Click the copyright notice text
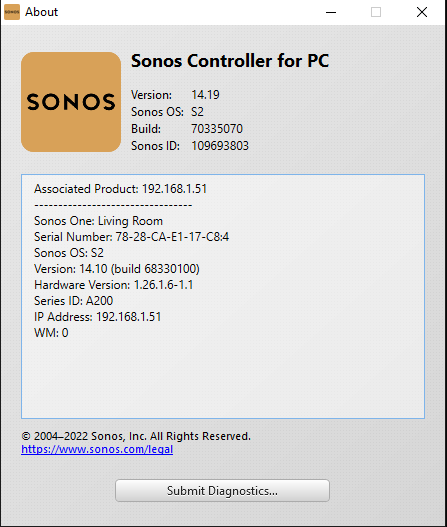This screenshot has height=527, width=447. coord(136,436)
